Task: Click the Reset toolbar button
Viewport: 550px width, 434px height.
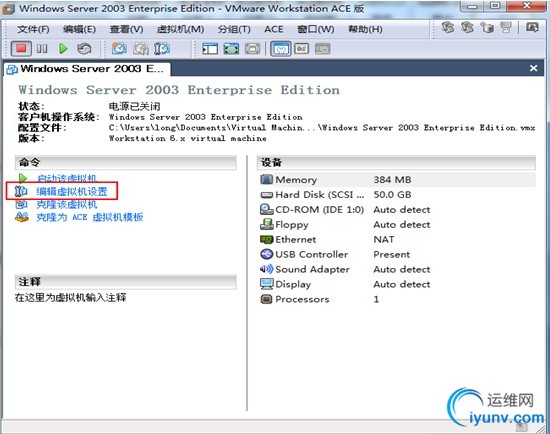Action: click(x=84, y=49)
